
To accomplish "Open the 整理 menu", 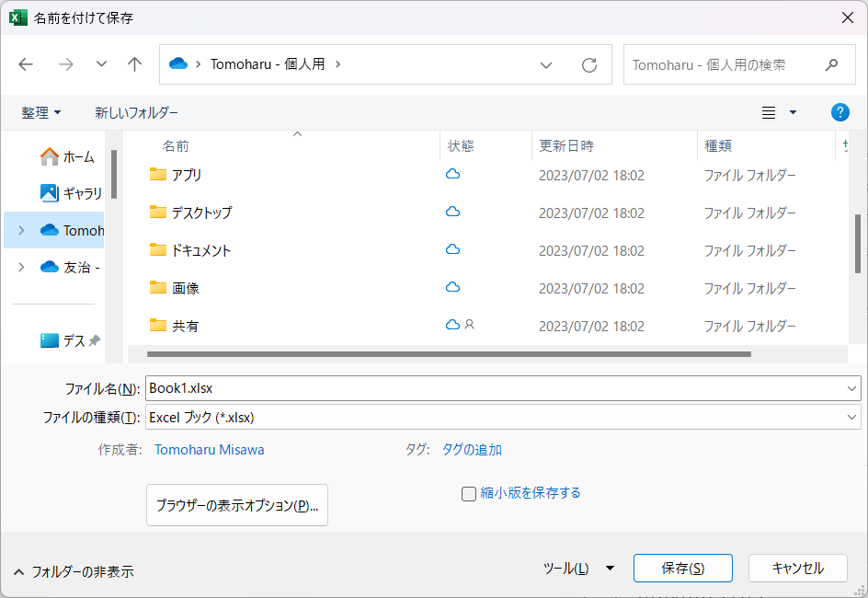I will pos(41,112).
